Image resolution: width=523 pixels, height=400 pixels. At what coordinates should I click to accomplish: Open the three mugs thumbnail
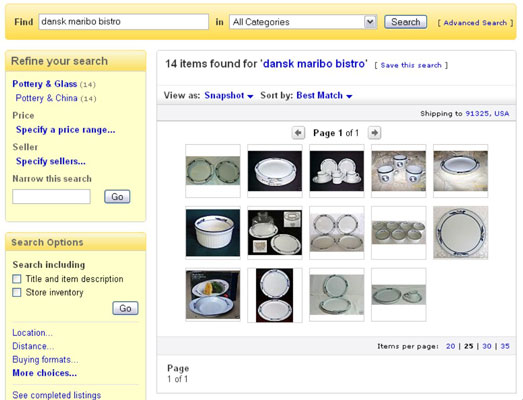399,171
